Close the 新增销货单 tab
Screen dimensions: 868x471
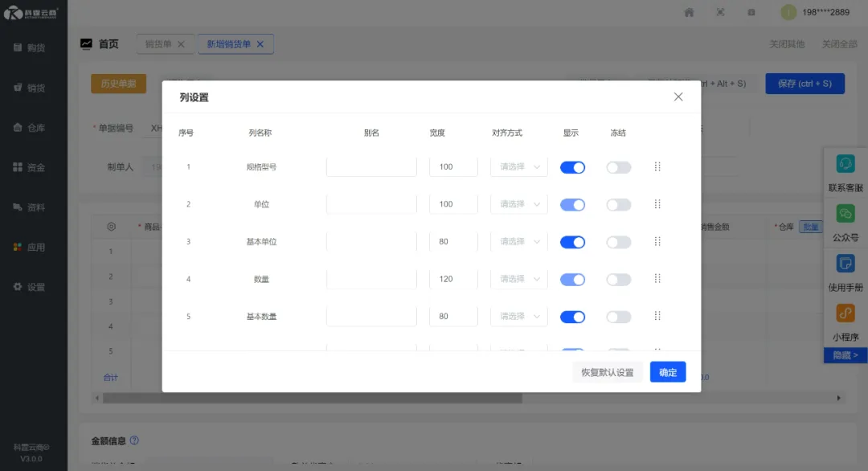tap(260, 44)
